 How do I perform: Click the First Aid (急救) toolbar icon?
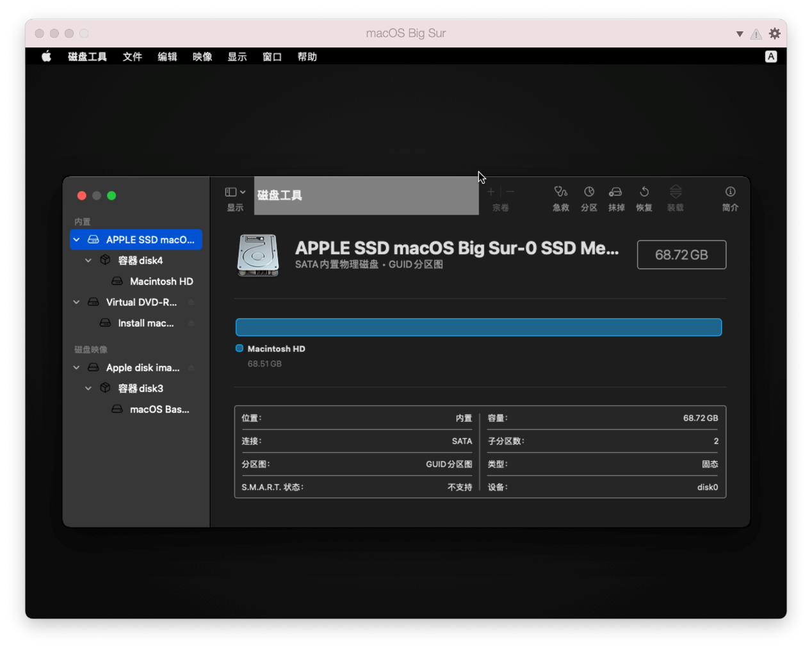[561, 191]
